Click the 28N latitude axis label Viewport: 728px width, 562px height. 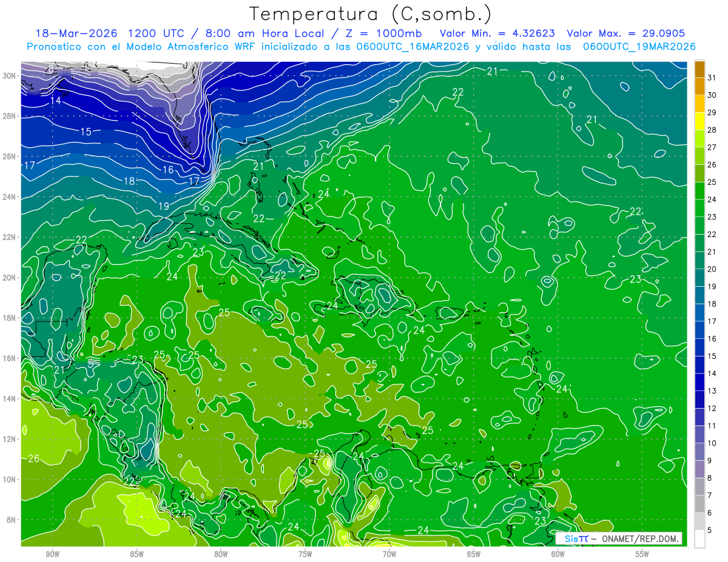tap(9, 116)
